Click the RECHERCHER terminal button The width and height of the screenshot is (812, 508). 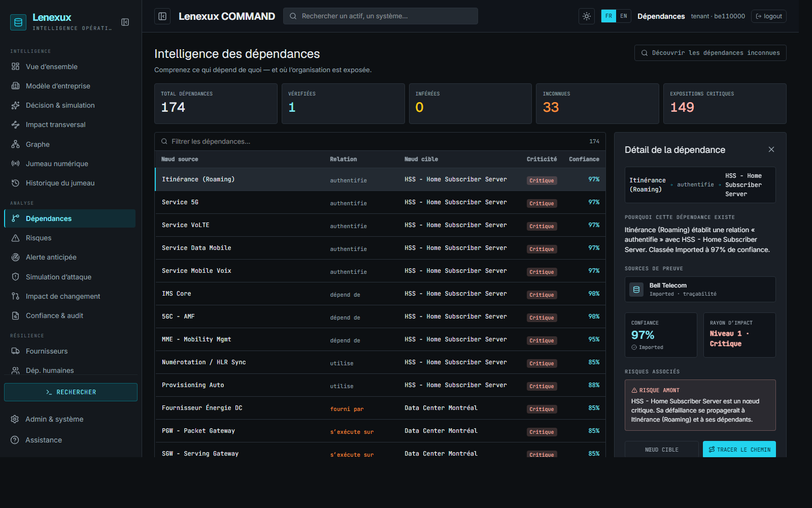tap(71, 392)
